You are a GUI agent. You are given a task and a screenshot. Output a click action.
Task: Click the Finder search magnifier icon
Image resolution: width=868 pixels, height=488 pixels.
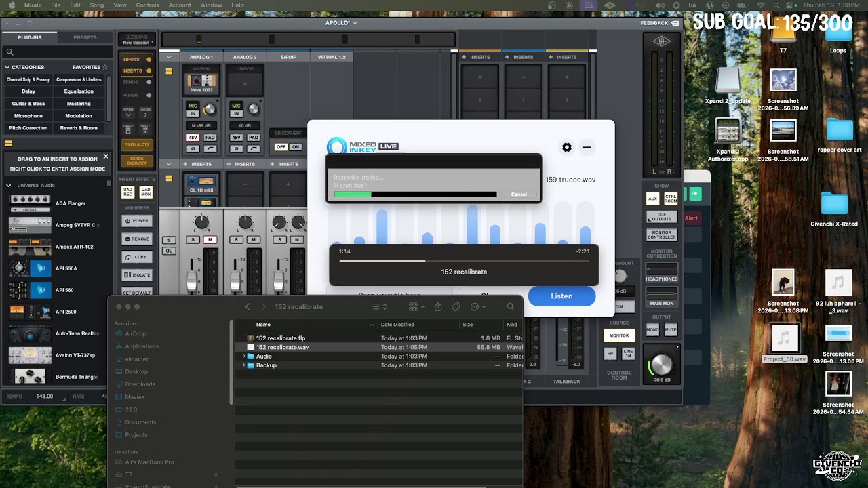pyautogui.click(x=511, y=307)
